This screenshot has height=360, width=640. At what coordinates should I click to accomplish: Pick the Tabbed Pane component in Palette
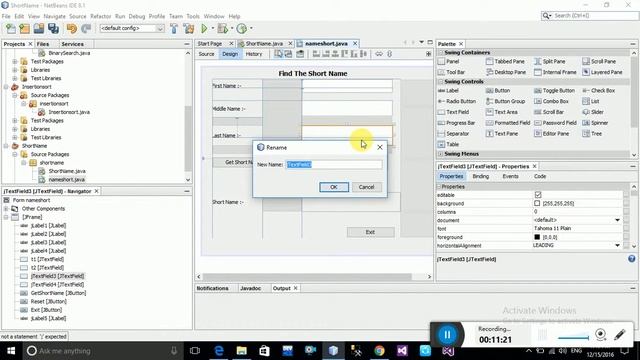(505, 61)
